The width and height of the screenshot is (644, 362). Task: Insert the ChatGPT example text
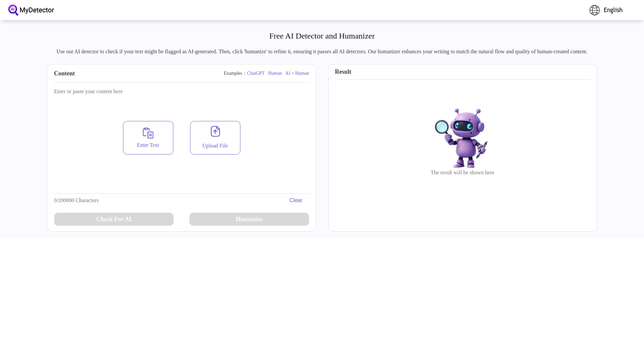256,73
